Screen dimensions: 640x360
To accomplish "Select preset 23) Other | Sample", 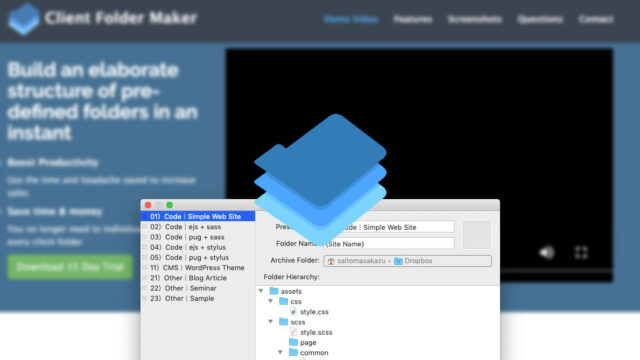I will tap(198, 298).
